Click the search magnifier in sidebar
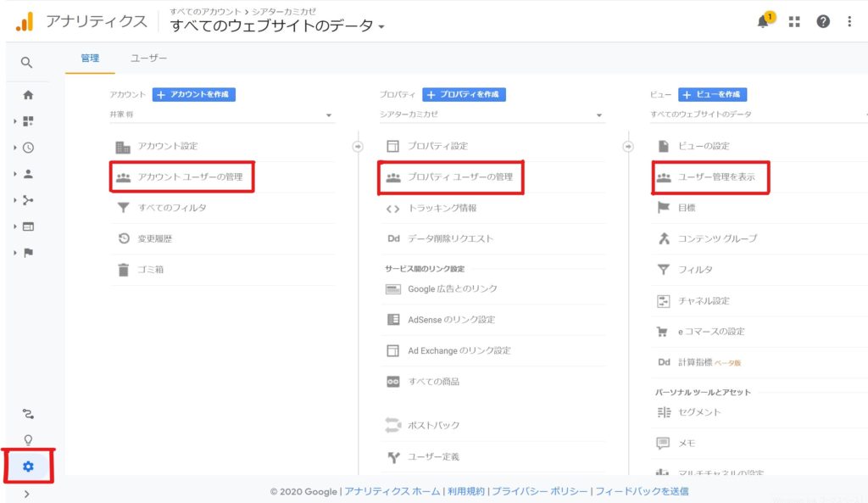This screenshot has width=868, height=503. click(x=27, y=63)
